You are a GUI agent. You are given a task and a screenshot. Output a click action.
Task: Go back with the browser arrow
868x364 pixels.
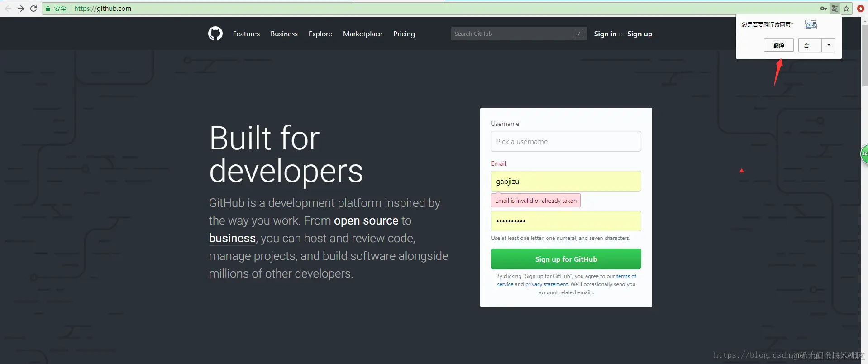pos(8,9)
